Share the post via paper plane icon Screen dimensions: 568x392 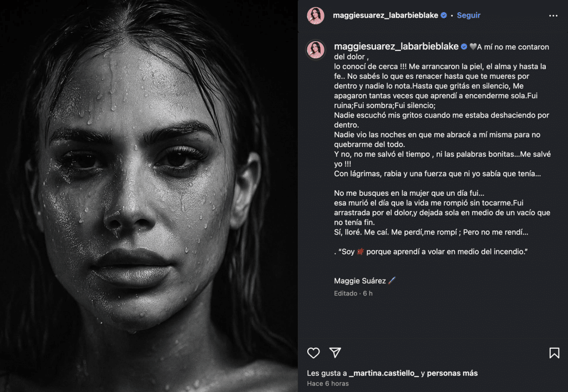point(335,353)
